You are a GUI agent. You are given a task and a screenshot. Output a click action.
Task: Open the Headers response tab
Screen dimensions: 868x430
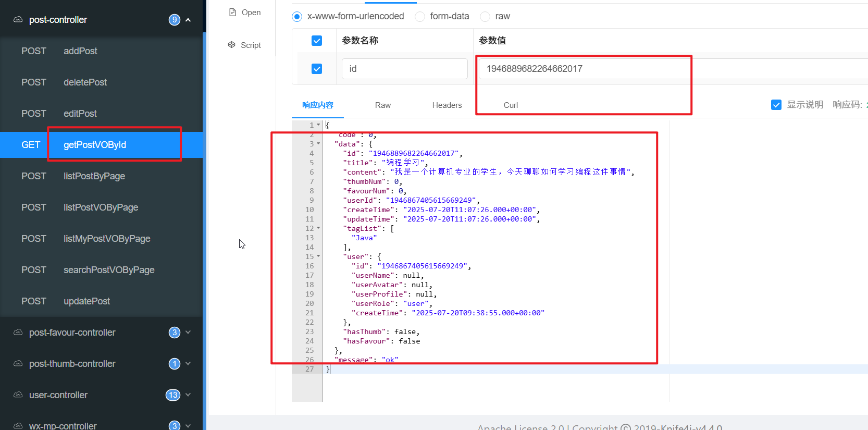pyautogui.click(x=447, y=105)
